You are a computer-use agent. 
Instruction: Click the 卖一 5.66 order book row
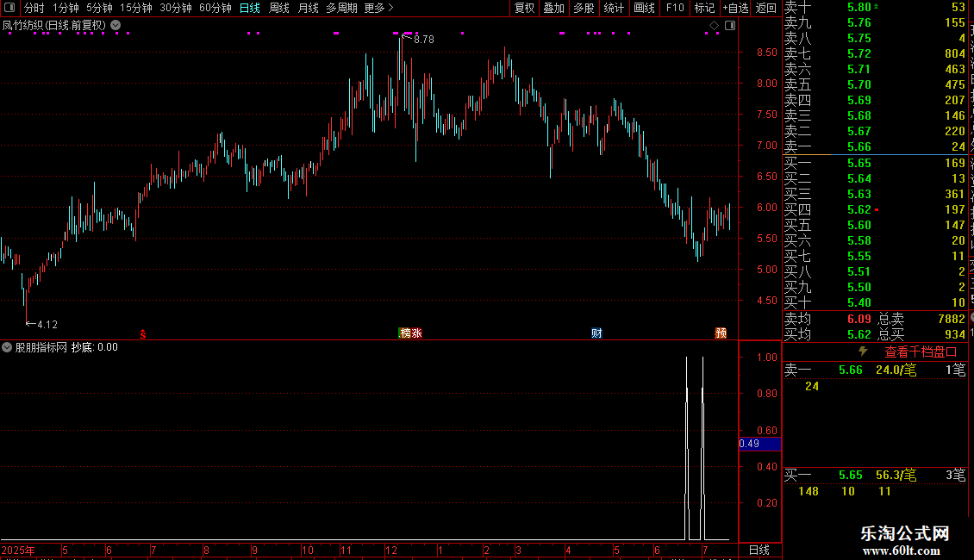pyautogui.click(x=875, y=146)
